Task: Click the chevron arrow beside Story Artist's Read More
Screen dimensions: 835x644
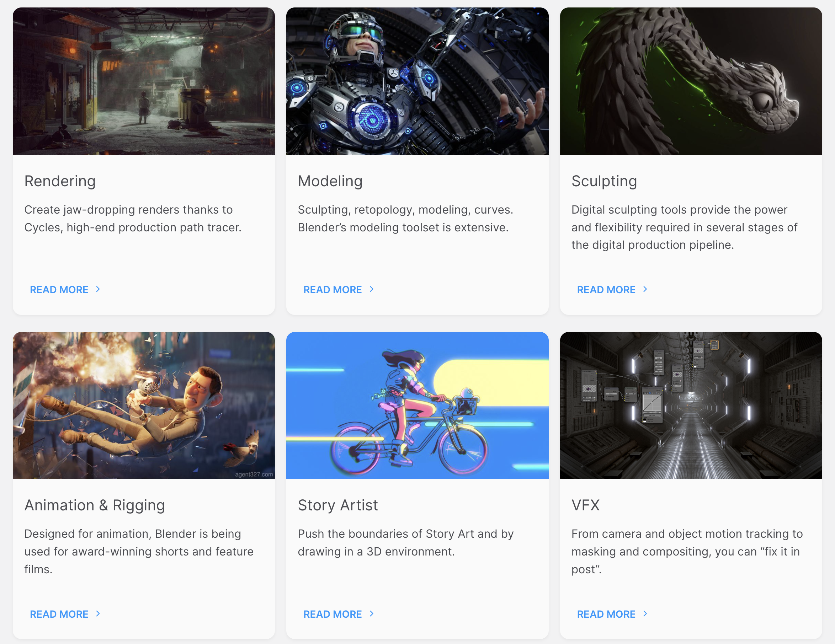Action: pos(371,613)
